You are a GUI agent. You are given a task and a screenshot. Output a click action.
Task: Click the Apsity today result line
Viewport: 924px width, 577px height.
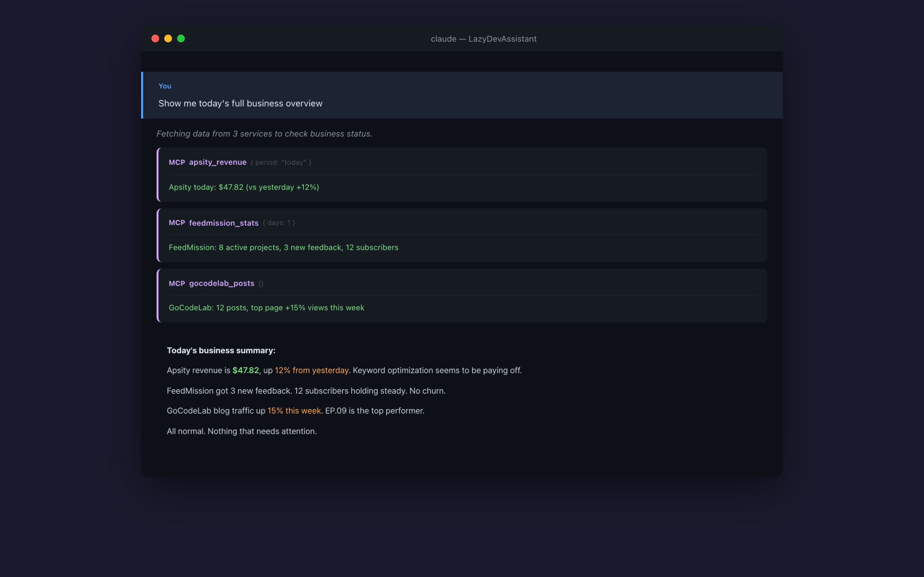coord(244,187)
